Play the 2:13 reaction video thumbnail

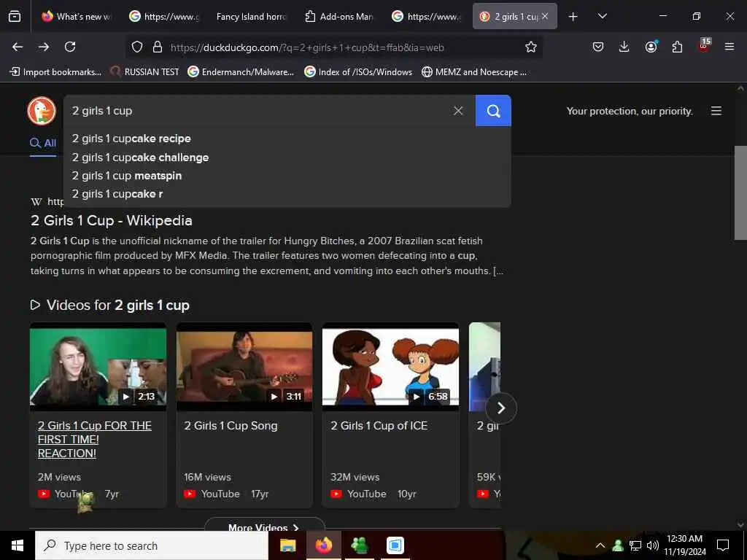point(98,367)
